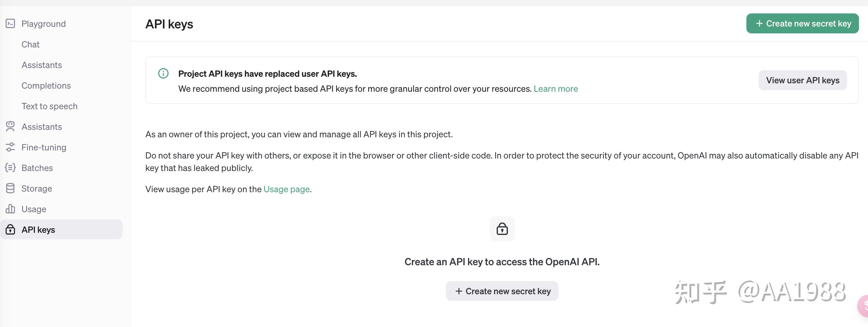This screenshot has height=327, width=868.
Task: Open the Chat playground item
Action: point(30,45)
